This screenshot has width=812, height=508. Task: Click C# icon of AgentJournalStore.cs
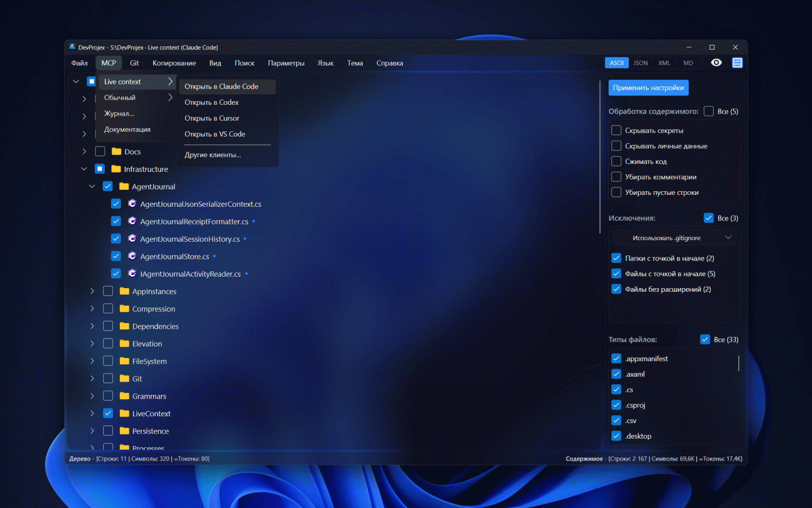132,256
